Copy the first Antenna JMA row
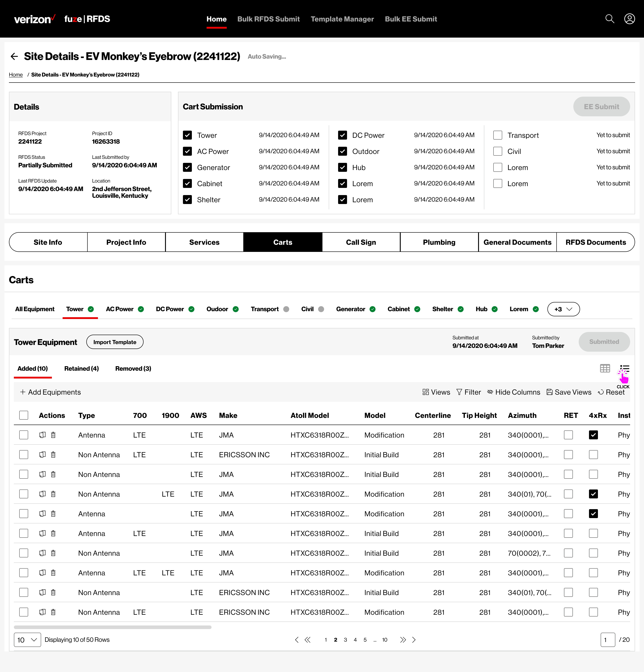644x672 pixels. [42, 435]
